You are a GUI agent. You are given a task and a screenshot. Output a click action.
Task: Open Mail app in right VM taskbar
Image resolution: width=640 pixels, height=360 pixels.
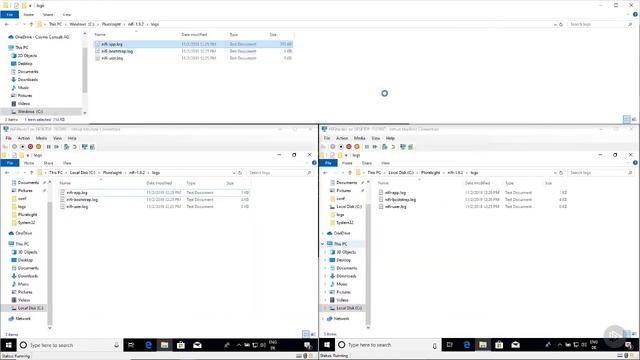(x=516, y=345)
